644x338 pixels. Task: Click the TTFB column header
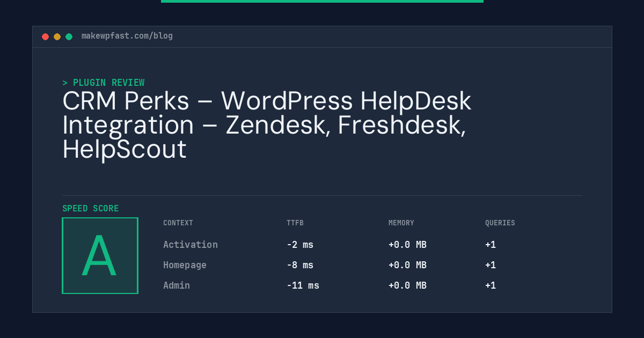click(x=295, y=223)
